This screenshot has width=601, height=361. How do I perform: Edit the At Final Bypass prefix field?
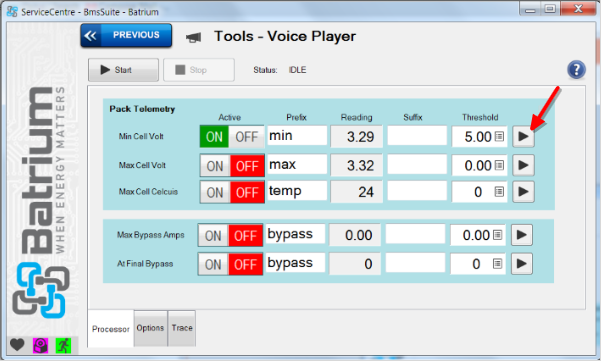[296, 263]
